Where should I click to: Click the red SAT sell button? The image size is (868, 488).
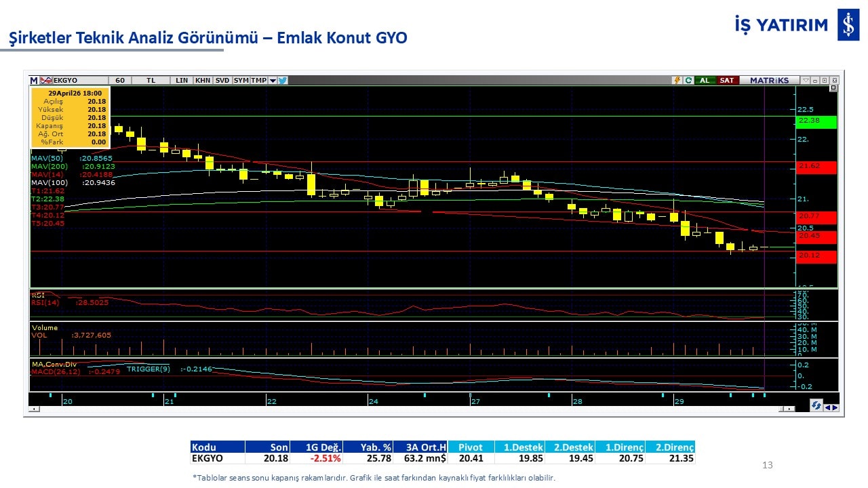click(726, 80)
